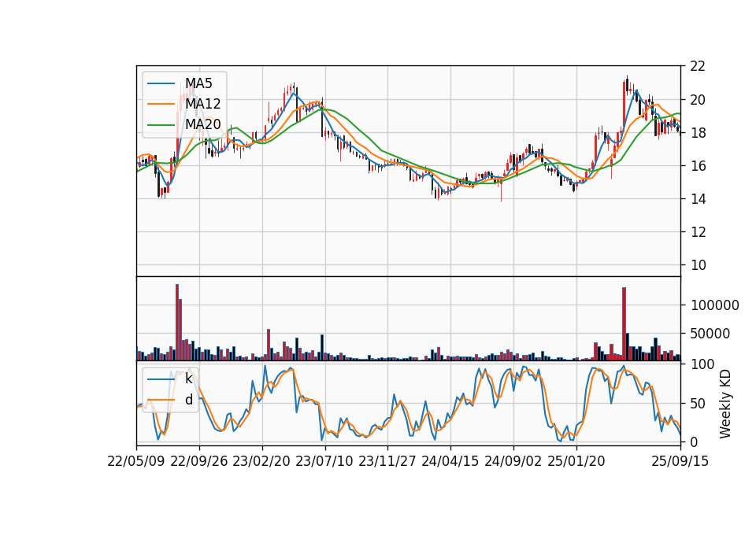This screenshot has height=543, width=756.
Task: Click the volume axis value 100000
Action: point(715,305)
